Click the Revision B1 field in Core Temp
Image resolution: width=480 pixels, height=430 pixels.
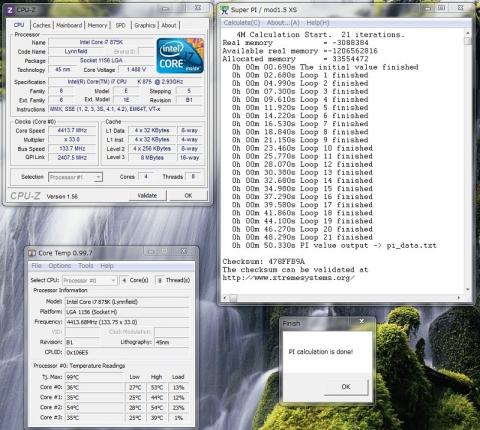pos(82,342)
